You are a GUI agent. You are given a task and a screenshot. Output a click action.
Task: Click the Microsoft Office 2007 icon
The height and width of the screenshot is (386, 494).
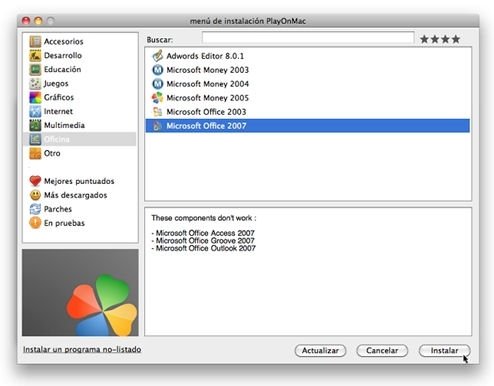click(157, 126)
